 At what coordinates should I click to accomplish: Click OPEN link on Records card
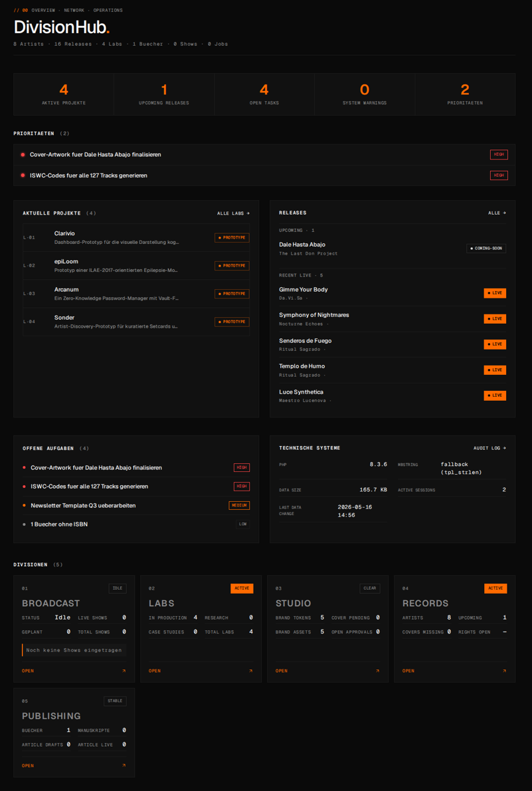pyautogui.click(x=408, y=671)
